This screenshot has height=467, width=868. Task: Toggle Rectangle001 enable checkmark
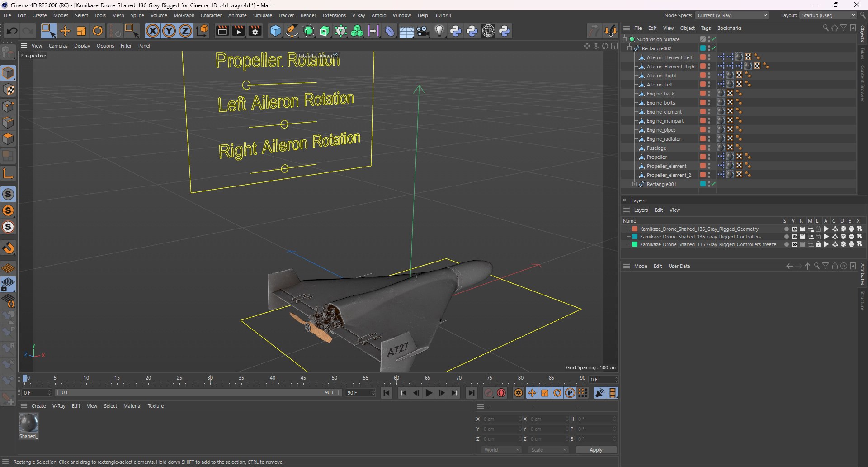[713, 184]
